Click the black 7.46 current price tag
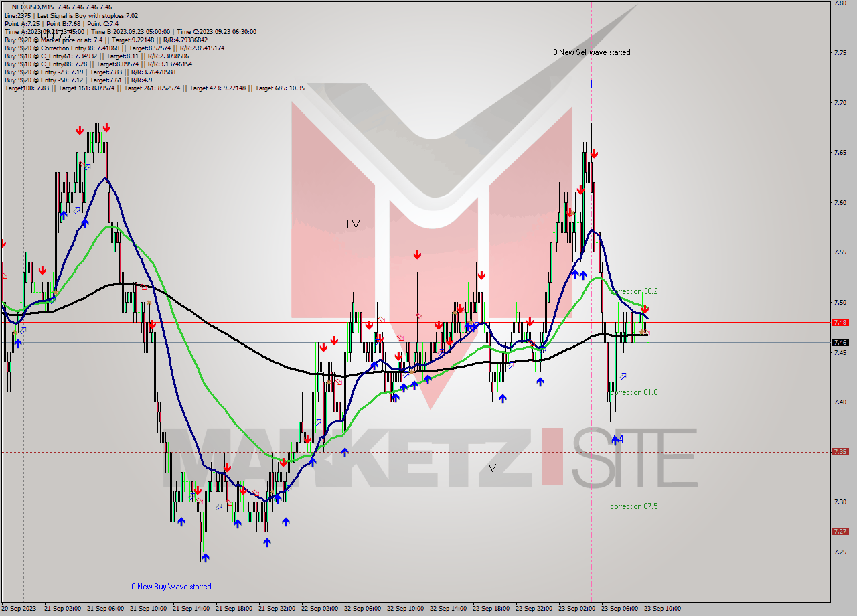The height and width of the screenshot is (616, 857). click(840, 342)
